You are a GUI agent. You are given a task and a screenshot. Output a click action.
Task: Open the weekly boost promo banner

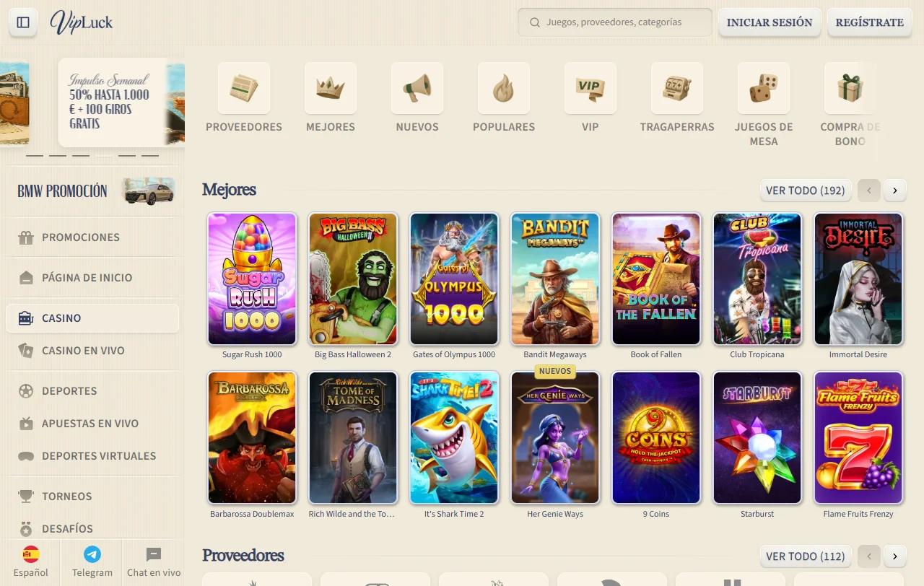[121, 102]
